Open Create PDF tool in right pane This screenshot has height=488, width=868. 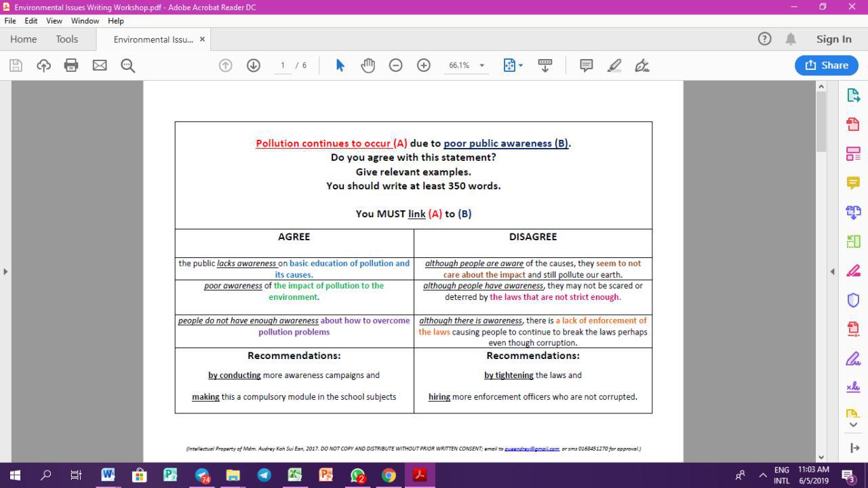853,124
